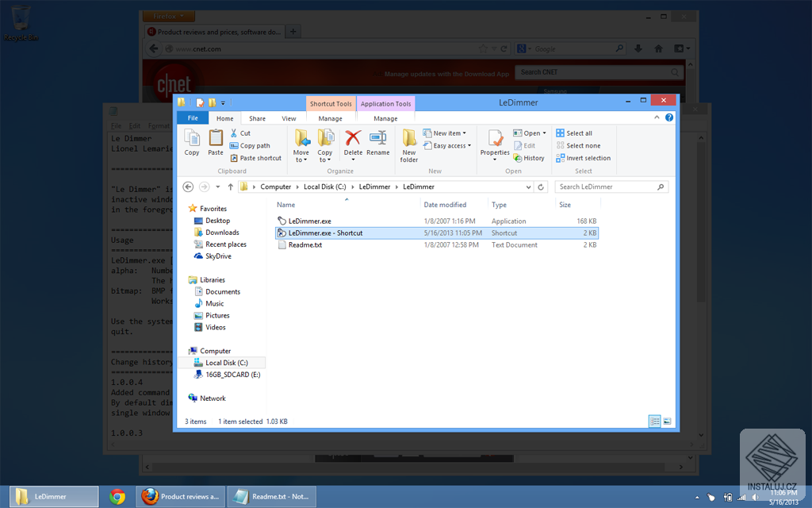The height and width of the screenshot is (508, 812).
Task: Switch to large icons view toggle
Action: click(x=667, y=421)
